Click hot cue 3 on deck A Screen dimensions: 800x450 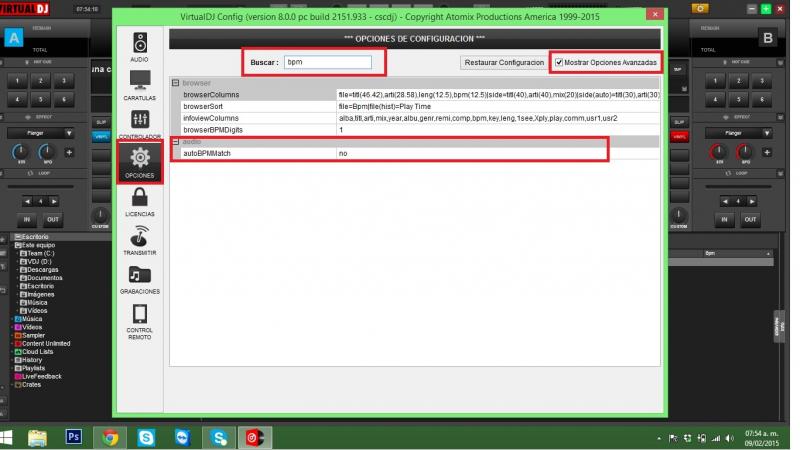tap(64, 81)
